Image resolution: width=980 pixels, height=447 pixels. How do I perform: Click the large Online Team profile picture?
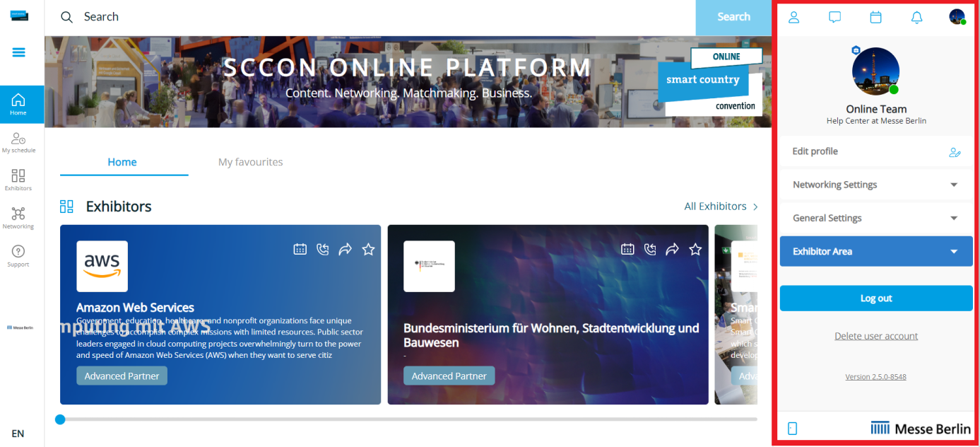(876, 71)
